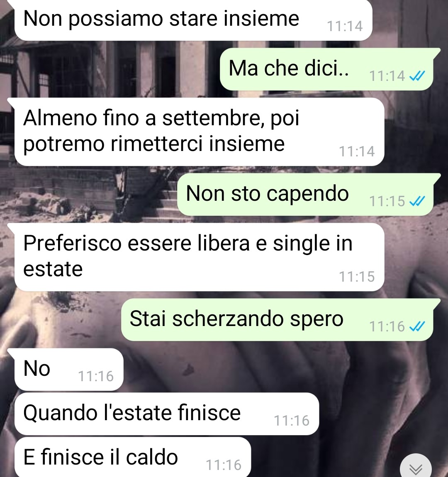Tap the 11:16 timestamp on 'E finisce il caldo'
448x477 pixels.
click(x=224, y=465)
